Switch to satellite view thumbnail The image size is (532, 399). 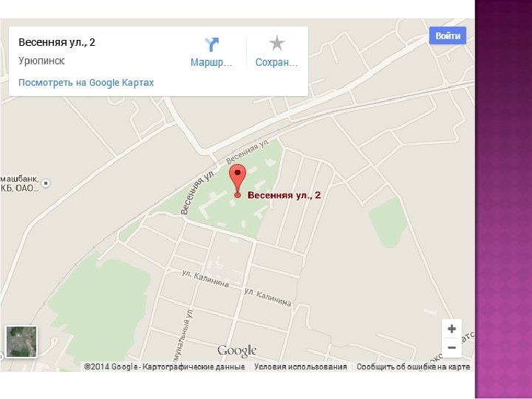(x=21, y=341)
